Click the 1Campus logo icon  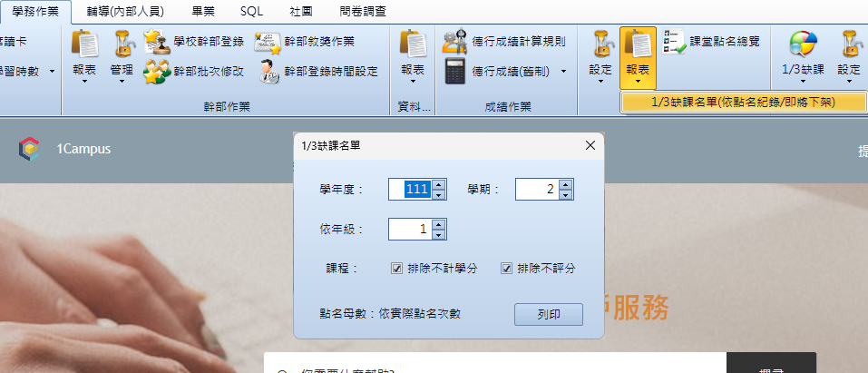pyautogui.click(x=29, y=149)
